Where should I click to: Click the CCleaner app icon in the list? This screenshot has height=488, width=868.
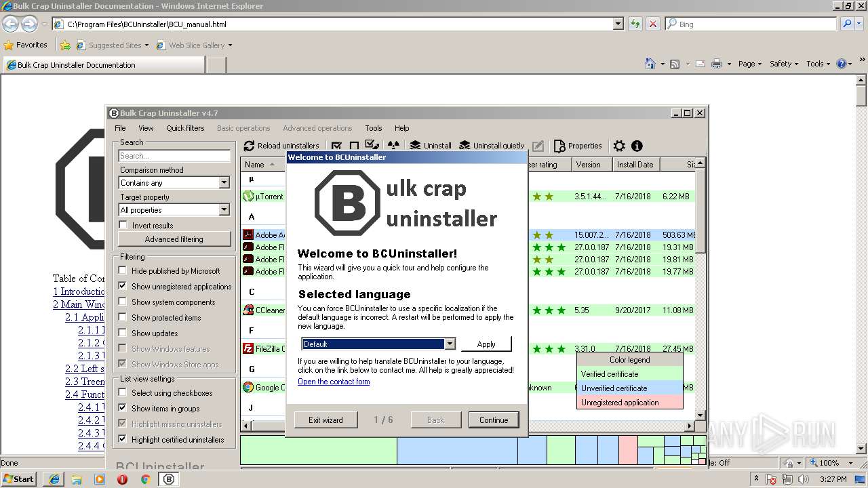pos(248,310)
